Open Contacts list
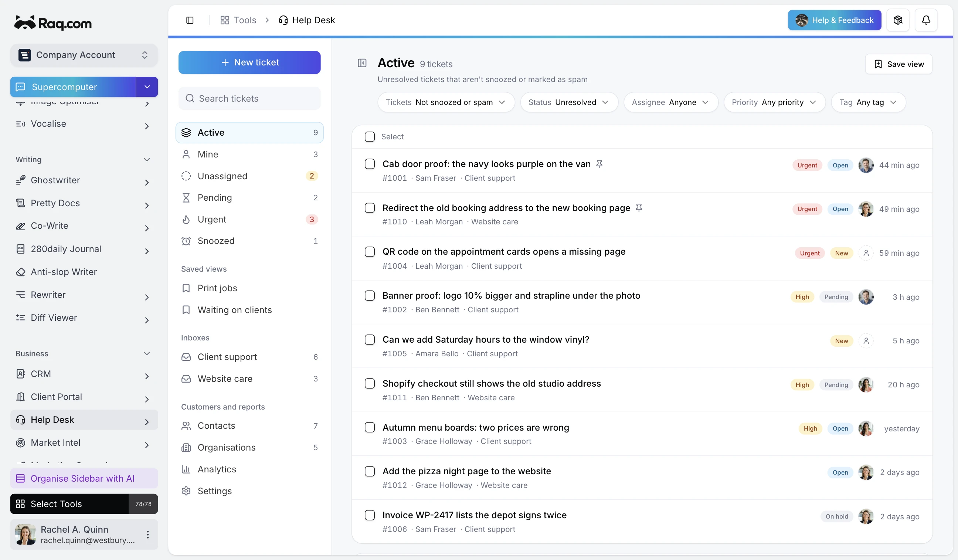The height and width of the screenshot is (560, 958). pyautogui.click(x=249, y=425)
